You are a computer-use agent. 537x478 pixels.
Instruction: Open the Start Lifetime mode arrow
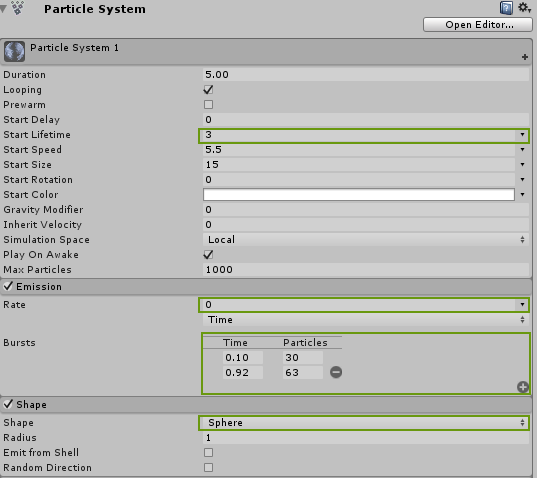(x=522, y=135)
